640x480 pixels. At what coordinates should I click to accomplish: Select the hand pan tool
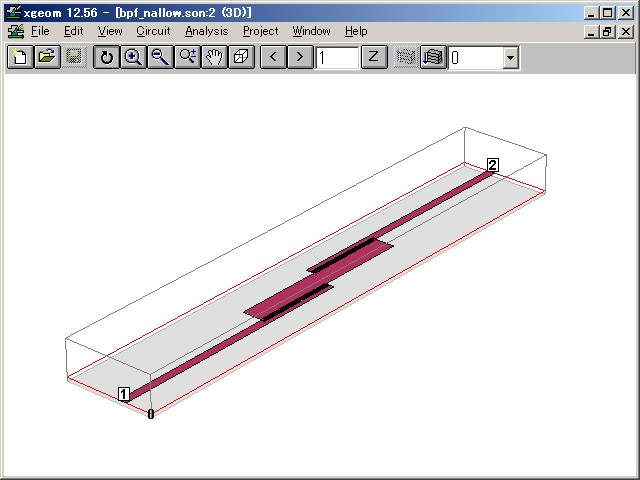214,57
